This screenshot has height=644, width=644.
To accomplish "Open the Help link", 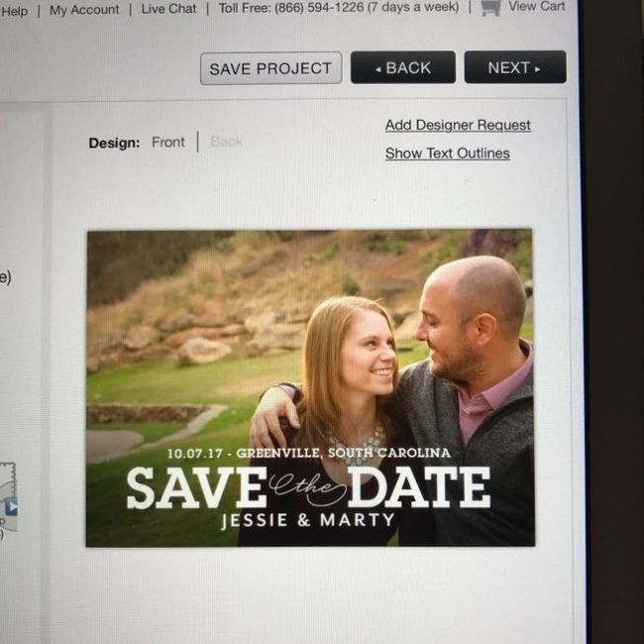I will click(15, 11).
